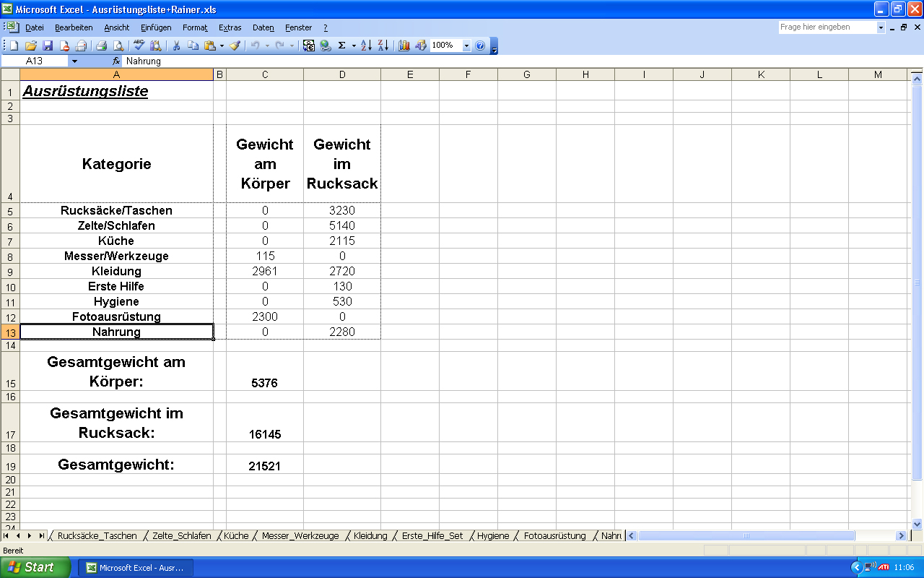This screenshot has width=924, height=578.
Task: Run the spelling check icon
Action: 139,46
